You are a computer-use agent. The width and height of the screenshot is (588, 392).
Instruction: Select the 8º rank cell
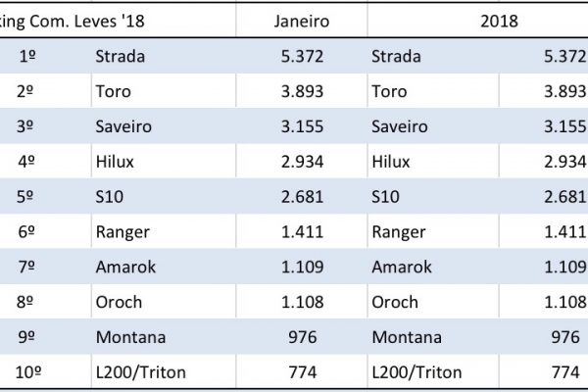tap(29, 301)
